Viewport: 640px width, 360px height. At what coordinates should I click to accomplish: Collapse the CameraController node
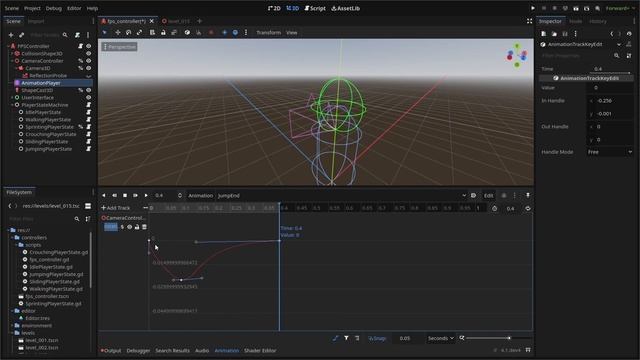[x=12, y=61]
